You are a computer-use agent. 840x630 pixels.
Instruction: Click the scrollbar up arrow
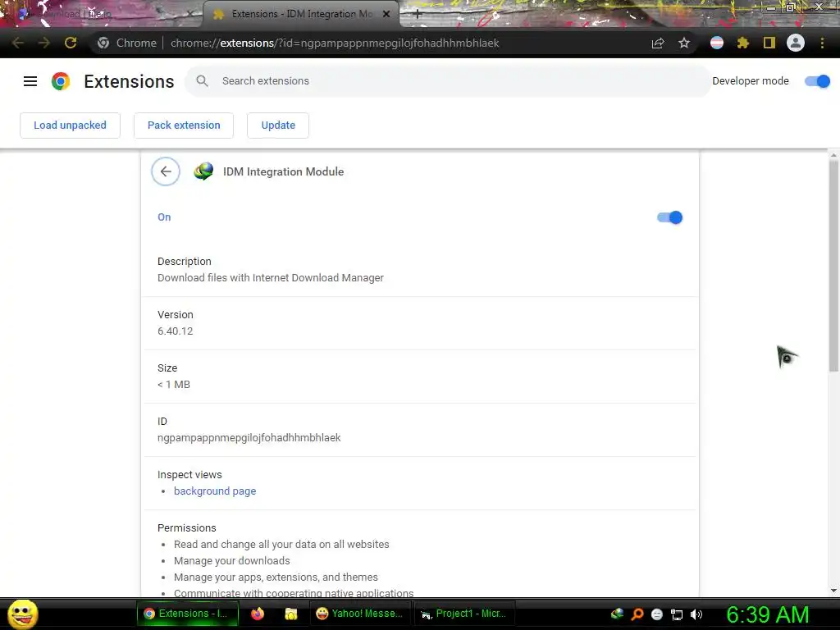coord(833,155)
